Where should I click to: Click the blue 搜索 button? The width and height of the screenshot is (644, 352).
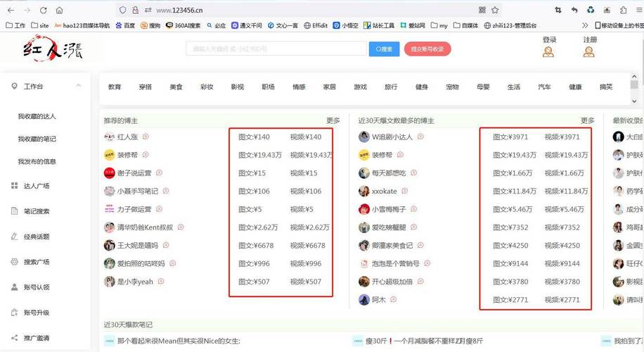384,49
